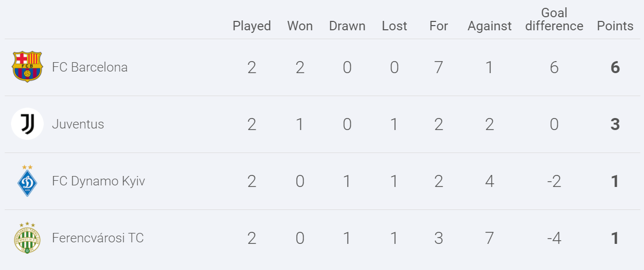Select the Drawn column header
The height and width of the screenshot is (270, 644).
pos(347,26)
